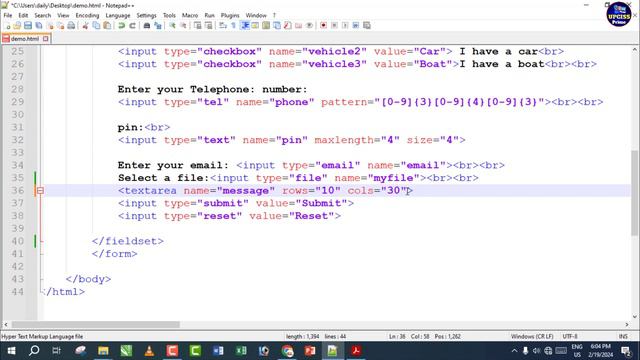Open Folder as Workspace icon
Screen dimensions: 640x360
(298, 25)
